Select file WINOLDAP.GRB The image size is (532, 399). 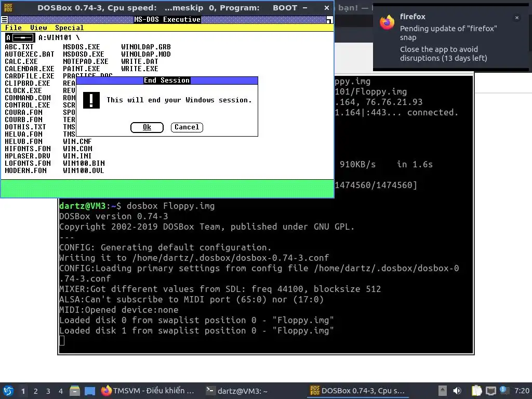point(146,47)
